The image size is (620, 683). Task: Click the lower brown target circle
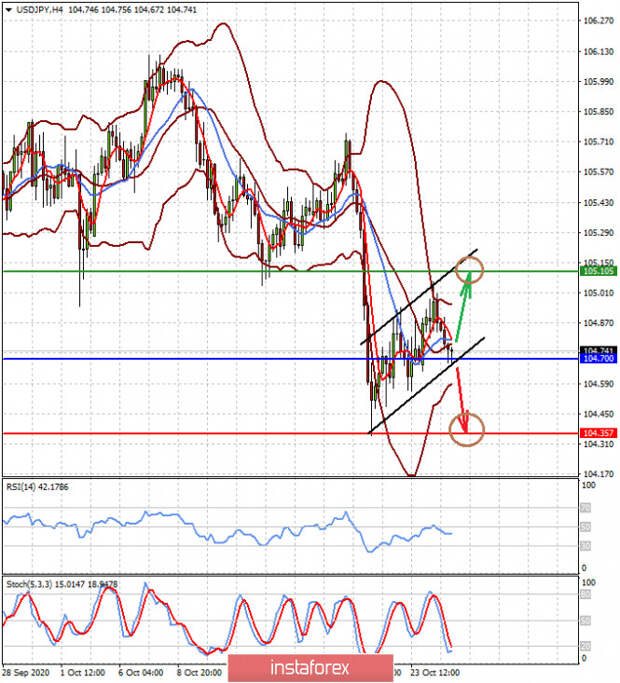[x=467, y=429]
